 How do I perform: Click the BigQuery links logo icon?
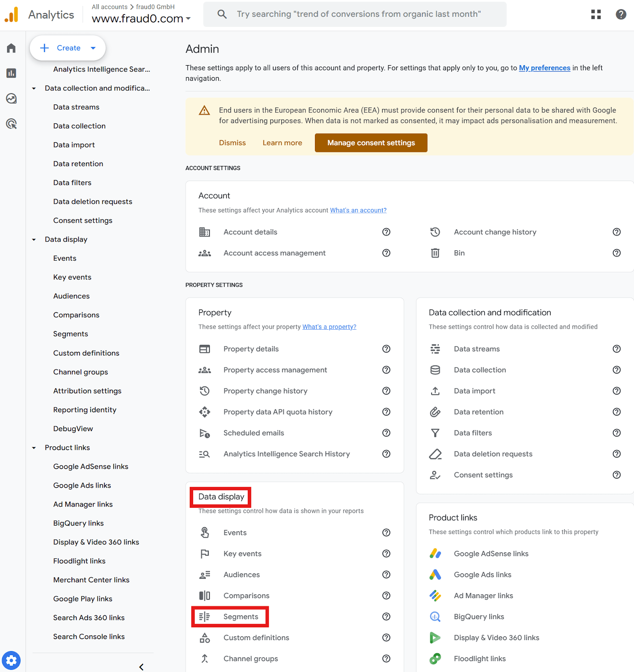[435, 617]
